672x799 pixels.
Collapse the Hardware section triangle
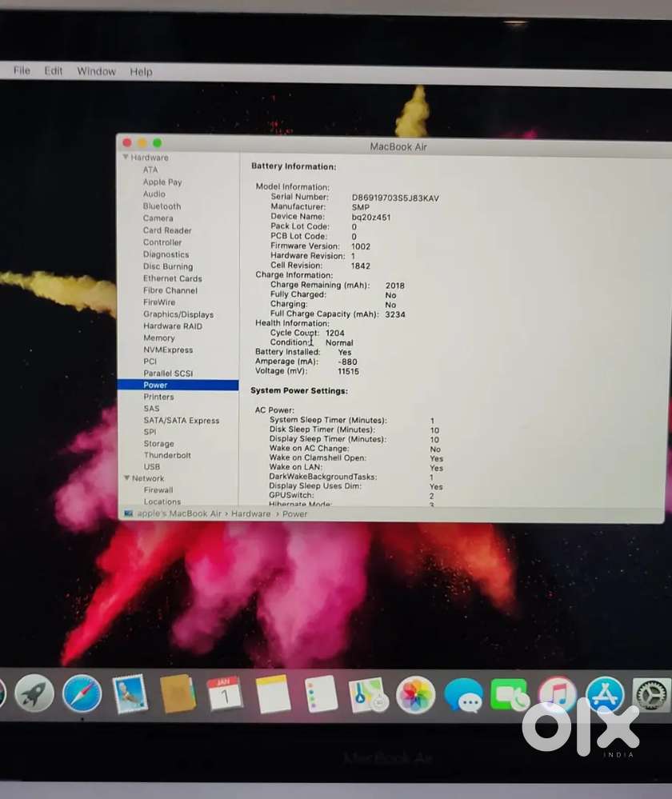(x=126, y=158)
